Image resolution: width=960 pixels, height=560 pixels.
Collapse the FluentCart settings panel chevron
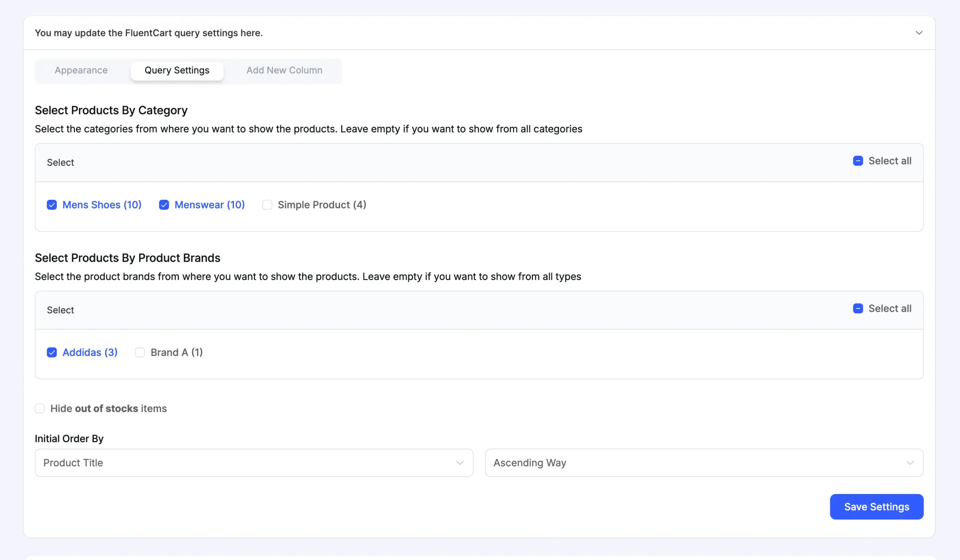pyautogui.click(x=919, y=33)
